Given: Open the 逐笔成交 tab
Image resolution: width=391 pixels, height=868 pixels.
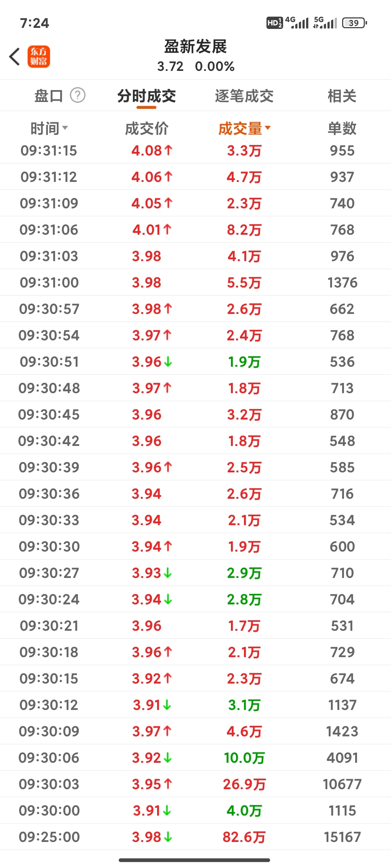Looking at the screenshot, I should coord(244,96).
